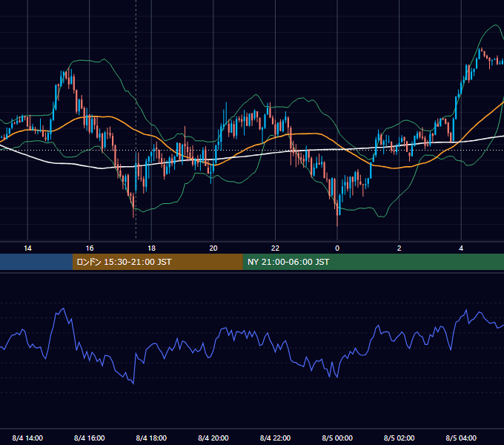The image size is (504, 445).
Task: Click the 2 hour axis label
Action: coord(399,248)
